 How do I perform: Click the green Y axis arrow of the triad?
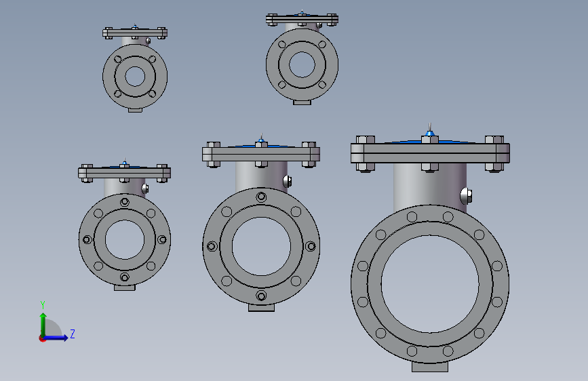pyautogui.click(x=43, y=324)
